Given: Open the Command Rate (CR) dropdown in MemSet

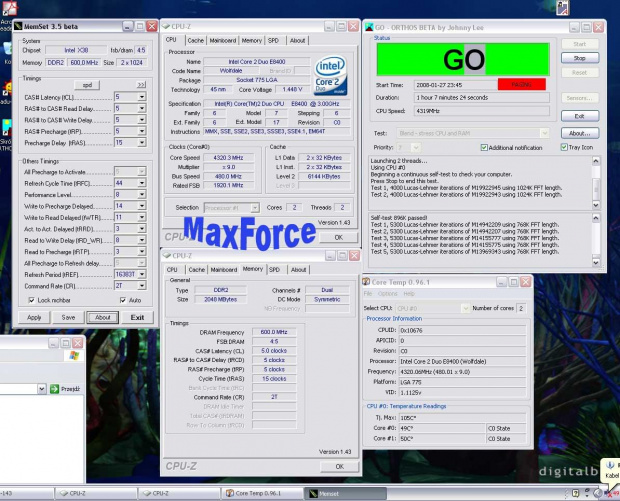Looking at the screenshot, I should (x=142, y=286).
